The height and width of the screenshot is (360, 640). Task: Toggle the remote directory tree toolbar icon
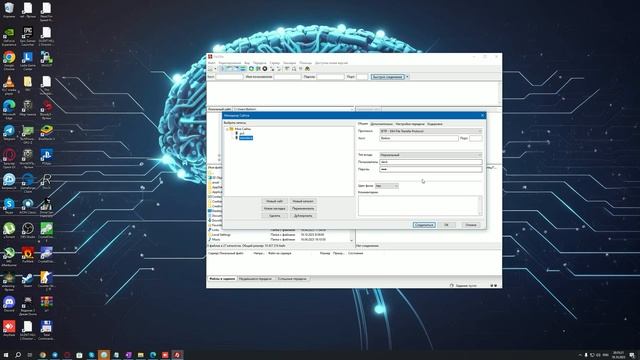click(x=236, y=69)
